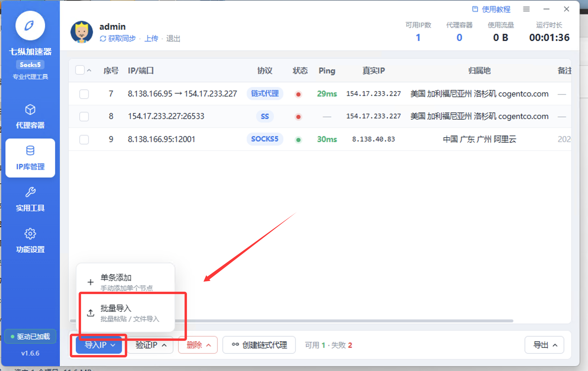Click 8.138.166.95:12001 address cell
Screen dimensions: 588x371
(161, 139)
